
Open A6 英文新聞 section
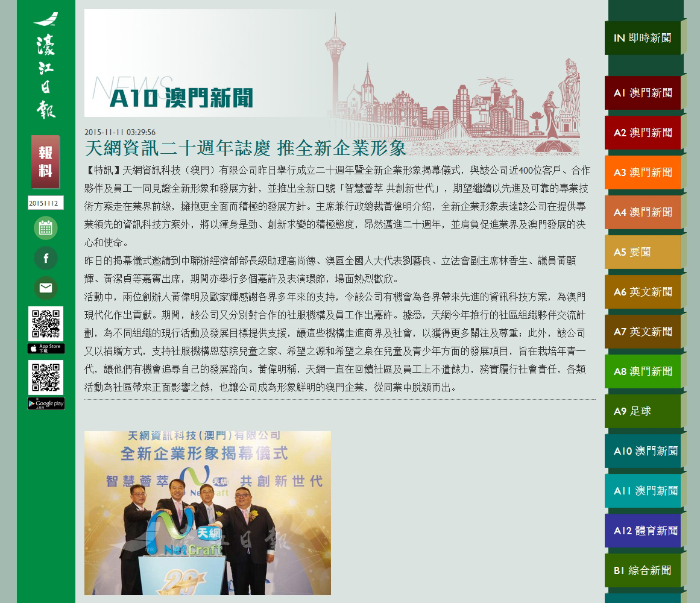click(642, 292)
